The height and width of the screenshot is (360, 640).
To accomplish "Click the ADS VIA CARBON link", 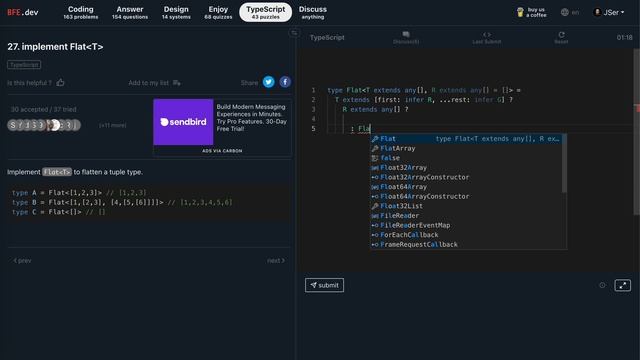I will (x=222, y=151).
